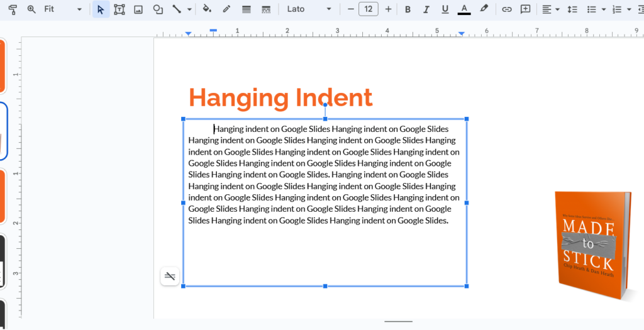Click the Made to Stick book image
Image resolution: width=644 pixels, height=330 pixels.
pyautogui.click(x=591, y=245)
